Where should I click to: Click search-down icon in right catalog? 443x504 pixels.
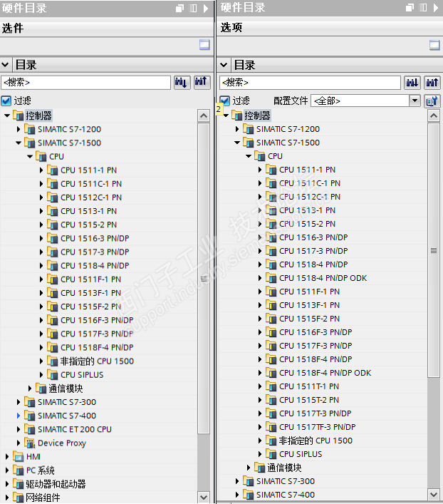(412, 83)
